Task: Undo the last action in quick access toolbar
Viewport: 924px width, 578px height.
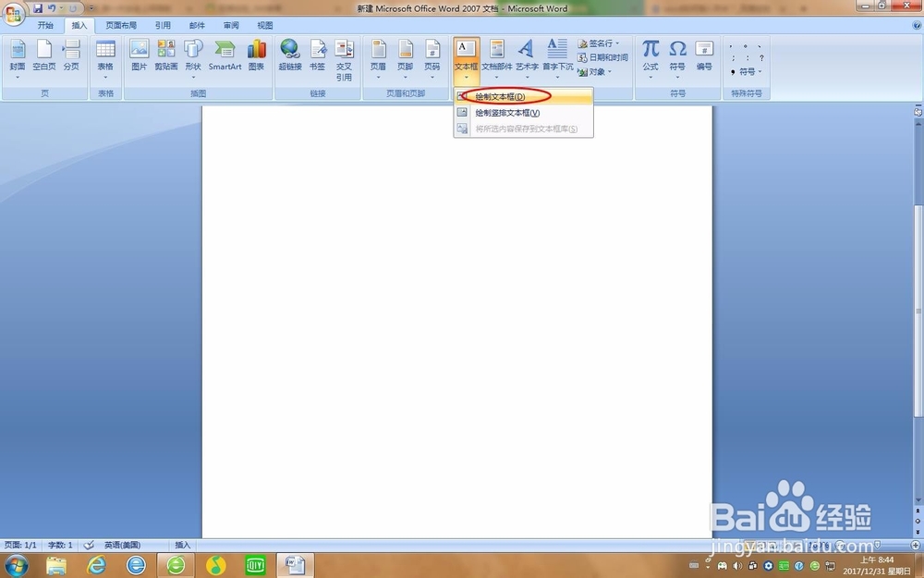Action: point(51,8)
